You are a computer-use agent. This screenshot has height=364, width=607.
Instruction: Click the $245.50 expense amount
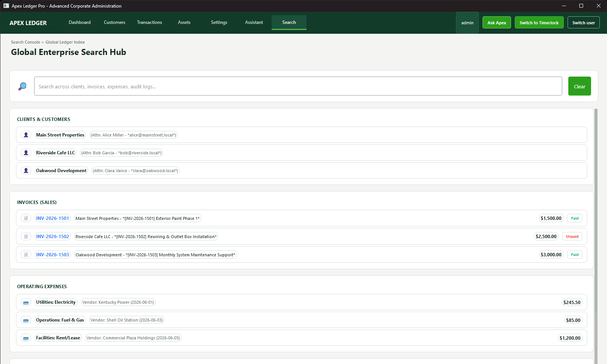pyautogui.click(x=572, y=302)
